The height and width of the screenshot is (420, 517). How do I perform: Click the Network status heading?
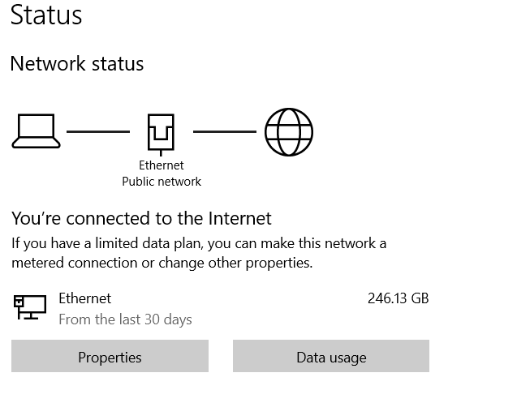click(x=76, y=64)
